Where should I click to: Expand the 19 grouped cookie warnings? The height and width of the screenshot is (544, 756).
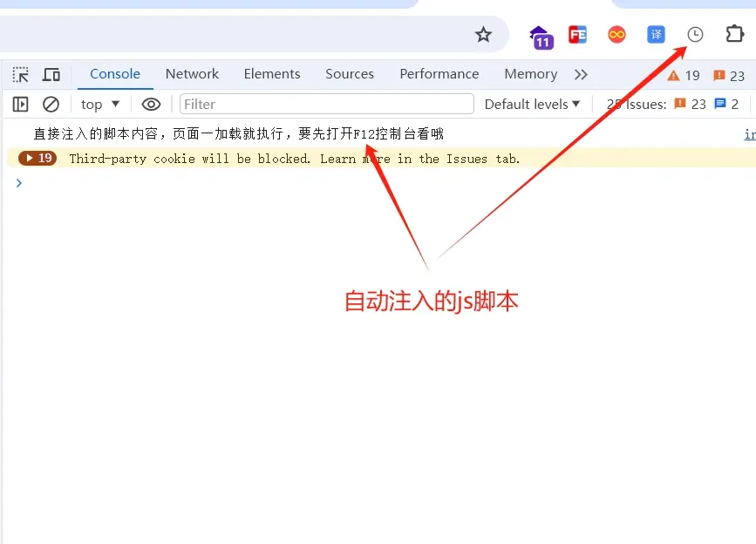[x=37, y=158]
